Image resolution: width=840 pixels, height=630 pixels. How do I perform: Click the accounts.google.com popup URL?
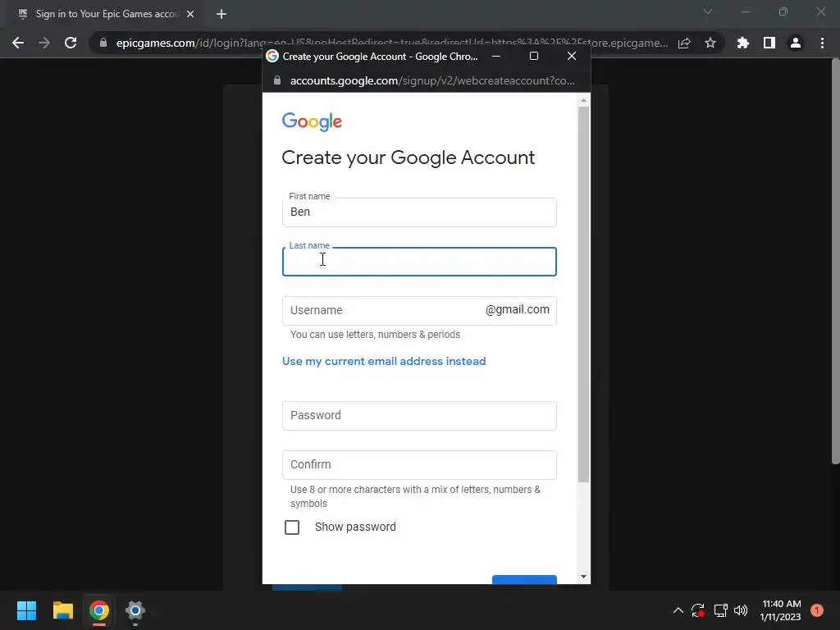[x=432, y=80]
